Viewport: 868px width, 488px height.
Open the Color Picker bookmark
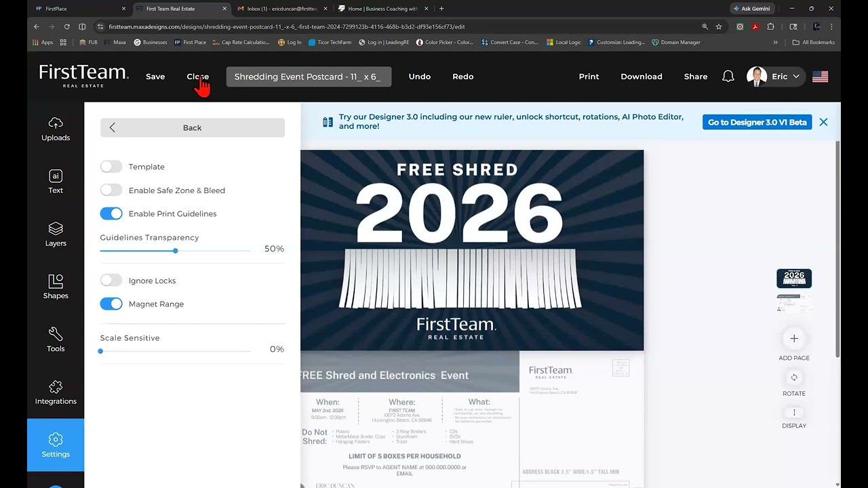pyautogui.click(x=445, y=42)
